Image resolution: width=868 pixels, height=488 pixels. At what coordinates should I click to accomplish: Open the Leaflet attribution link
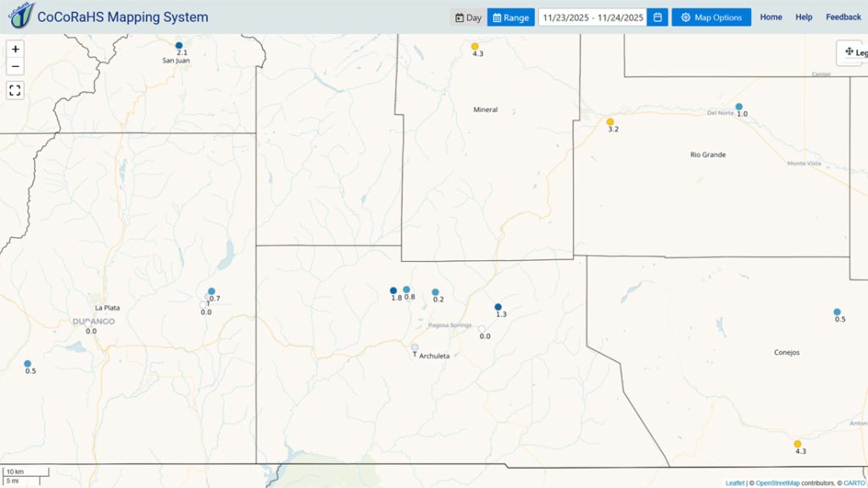pos(735,483)
